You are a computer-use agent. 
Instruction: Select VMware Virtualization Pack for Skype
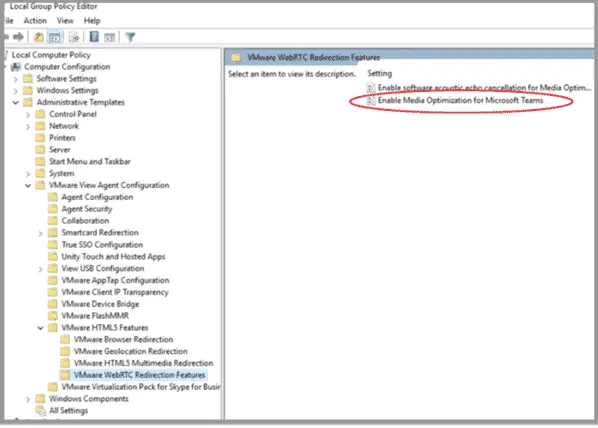(140, 387)
